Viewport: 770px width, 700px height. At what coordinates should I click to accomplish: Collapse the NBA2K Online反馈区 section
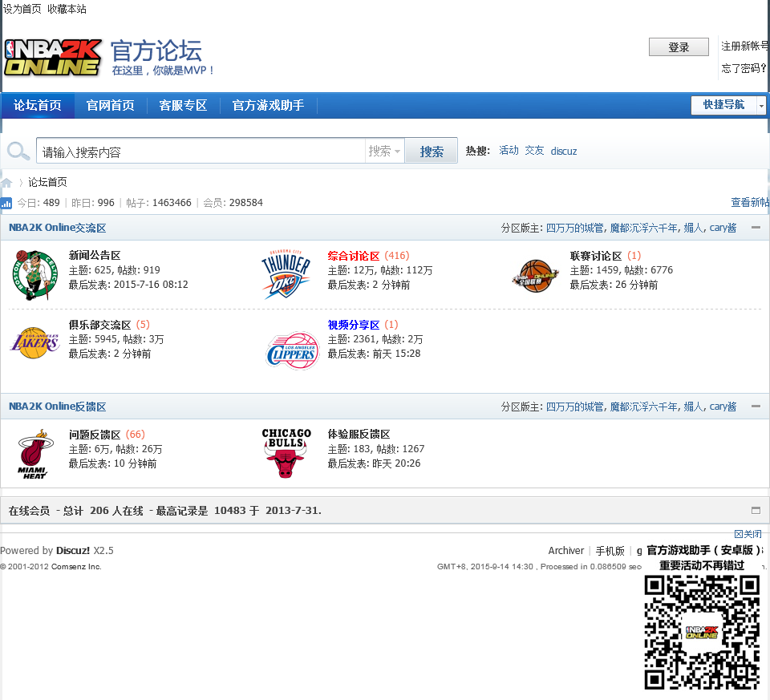(x=756, y=406)
